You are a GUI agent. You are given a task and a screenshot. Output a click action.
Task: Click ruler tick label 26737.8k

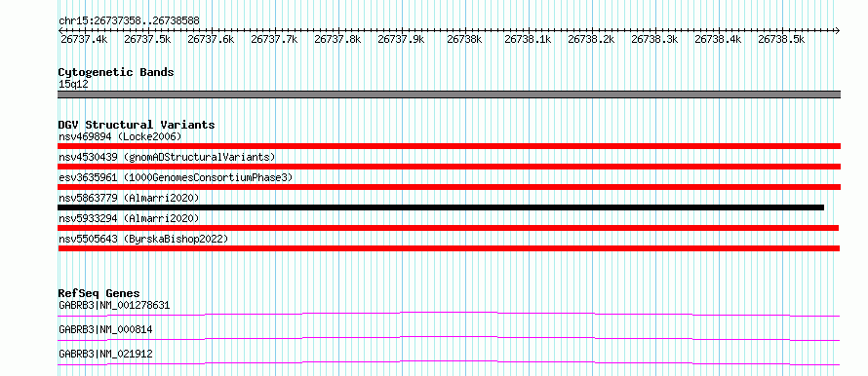pos(337,39)
